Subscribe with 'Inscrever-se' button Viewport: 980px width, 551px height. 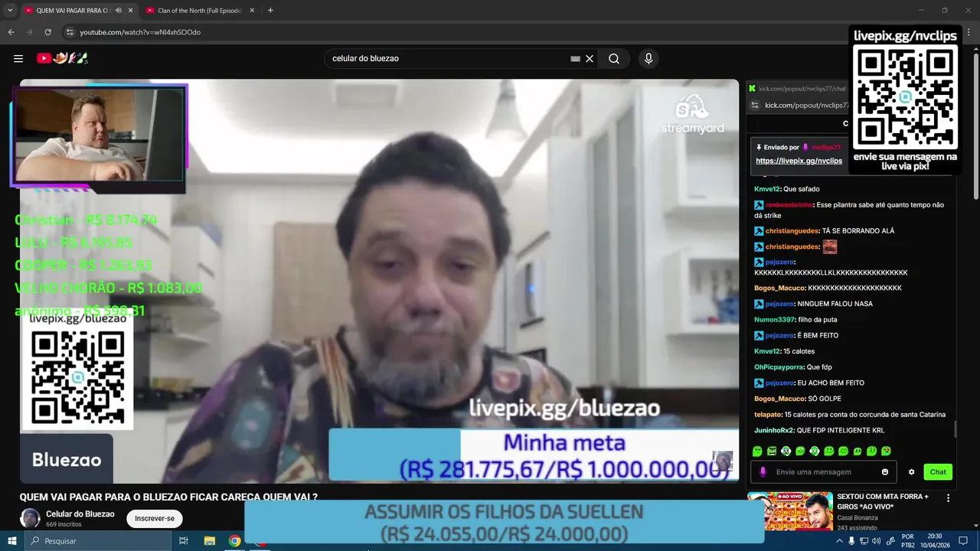pyautogui.click(x=155, y=519)
